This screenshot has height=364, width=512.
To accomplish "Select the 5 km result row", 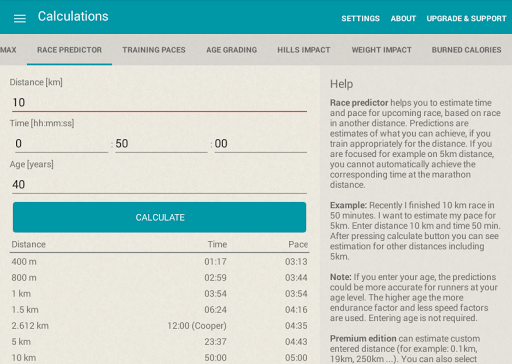I will pos(160,342).
